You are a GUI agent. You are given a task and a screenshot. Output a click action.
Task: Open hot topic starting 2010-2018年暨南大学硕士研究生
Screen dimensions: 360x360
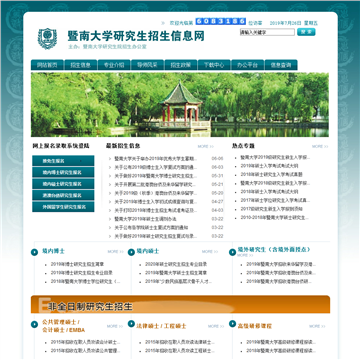(275, 218)
